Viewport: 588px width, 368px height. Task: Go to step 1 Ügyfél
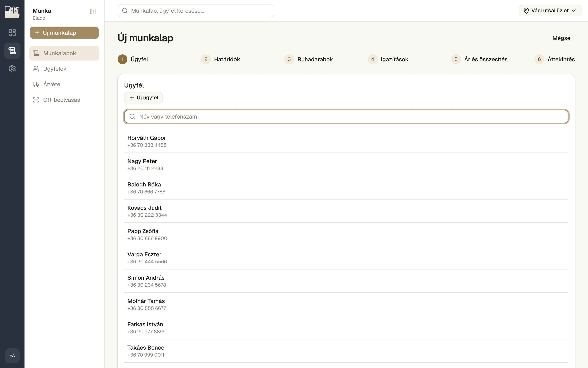click(x=133, y=59)
